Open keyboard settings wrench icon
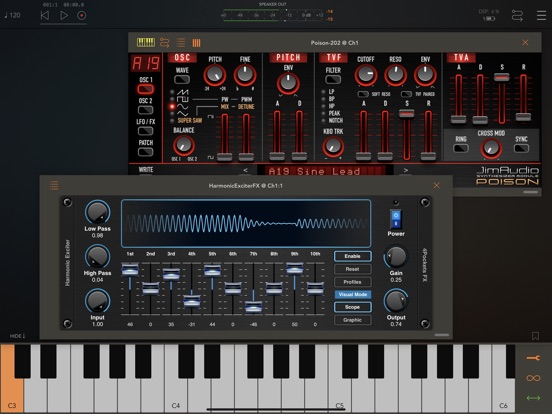Screen dimensions: 552x414 [x=533, y=358]
